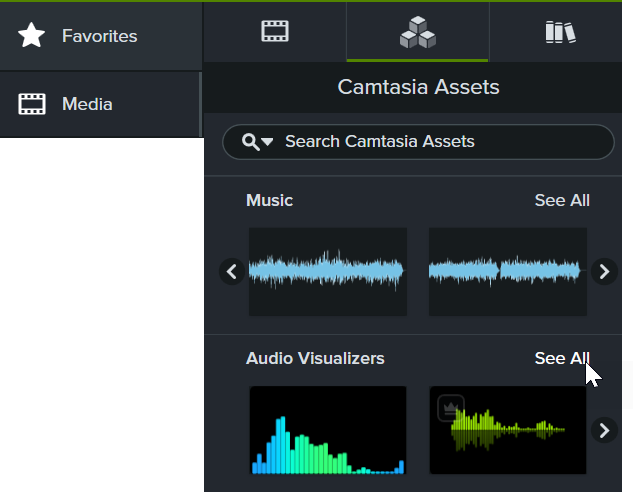Select the second Music waveform thumbnail
Viewport: 633px width, 492px height.
[507, 271]
